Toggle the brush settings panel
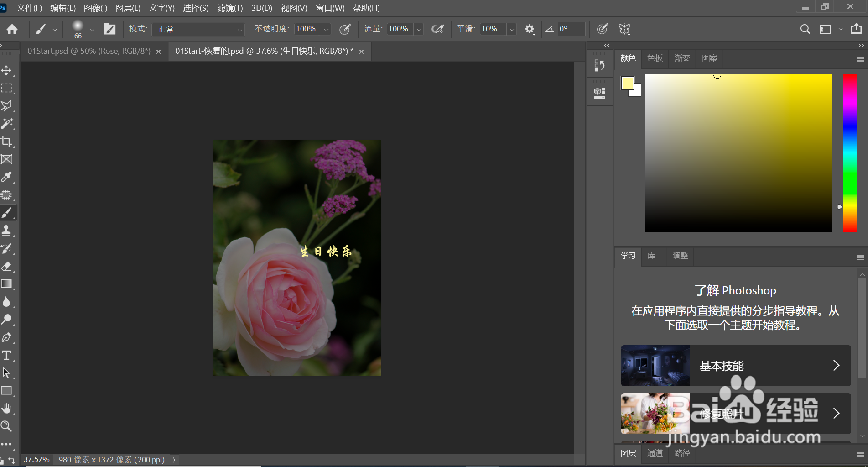Screen dimensions: 868x467 tap(109, 29)
